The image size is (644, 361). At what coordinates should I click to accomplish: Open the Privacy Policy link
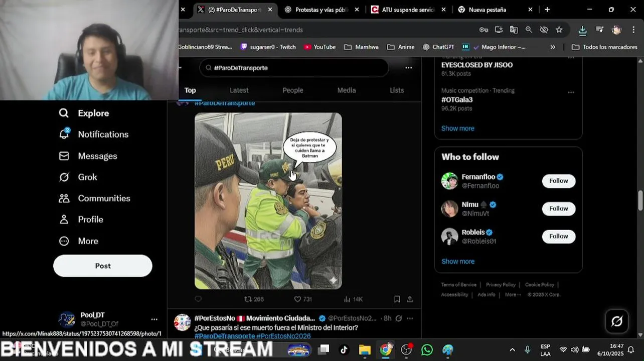pyautogui.click(x=501, y=285)
